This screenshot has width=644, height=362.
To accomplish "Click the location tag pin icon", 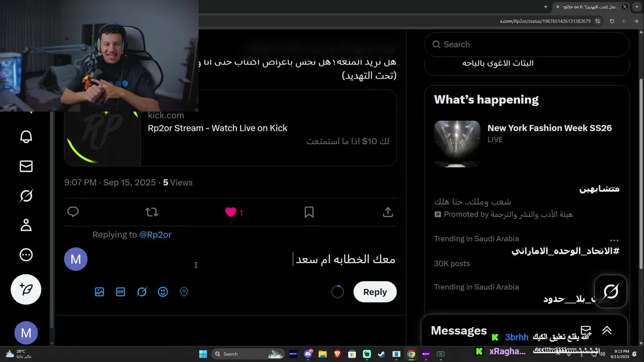I will click(184, 292).
